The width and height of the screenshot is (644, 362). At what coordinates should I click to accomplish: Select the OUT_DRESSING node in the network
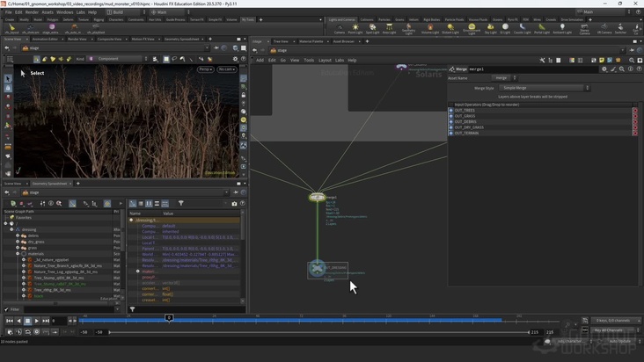317,269
